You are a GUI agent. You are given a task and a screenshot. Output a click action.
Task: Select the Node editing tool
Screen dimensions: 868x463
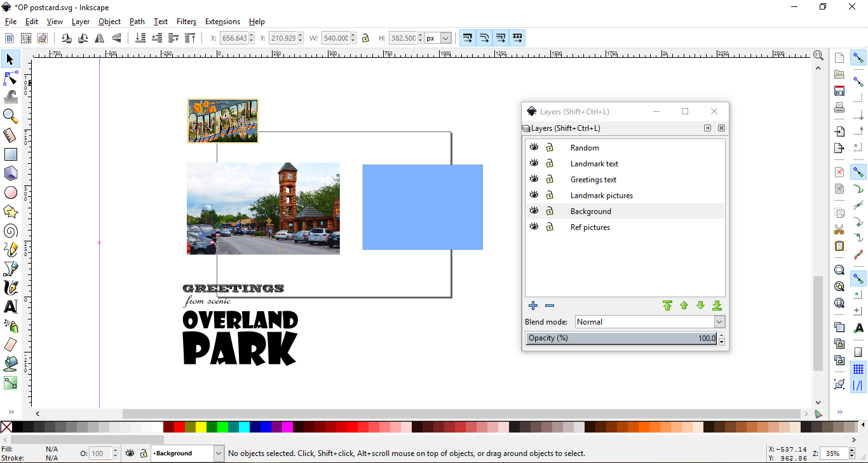point(10,78)
